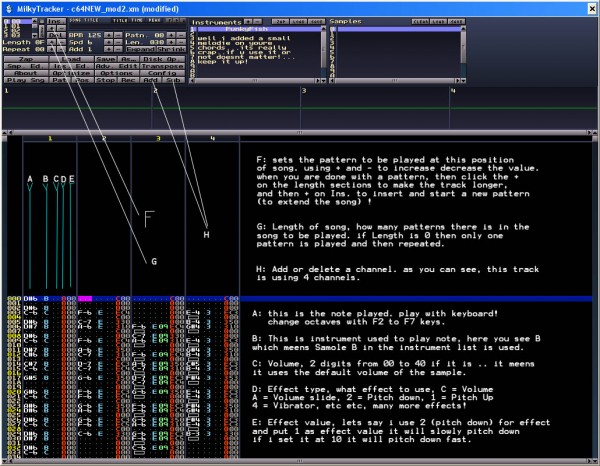Decrease Repeat value with minus button
The width and height of the screenshot is (600, 466).
61,49
